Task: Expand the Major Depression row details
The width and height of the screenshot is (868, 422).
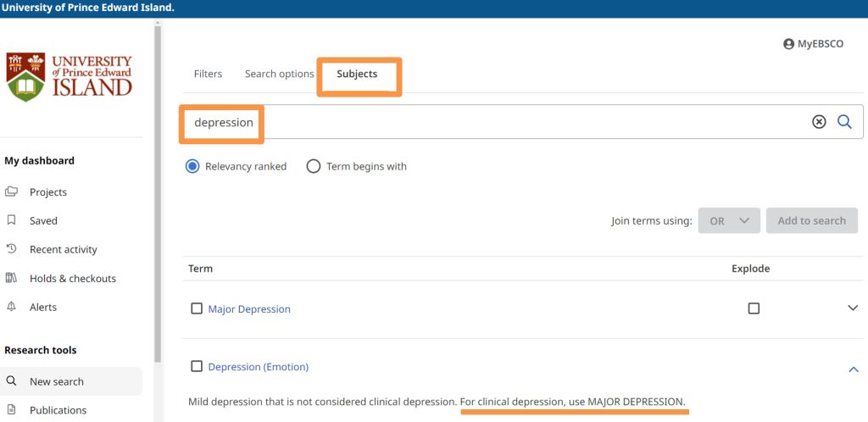Action: coord(853,309)
